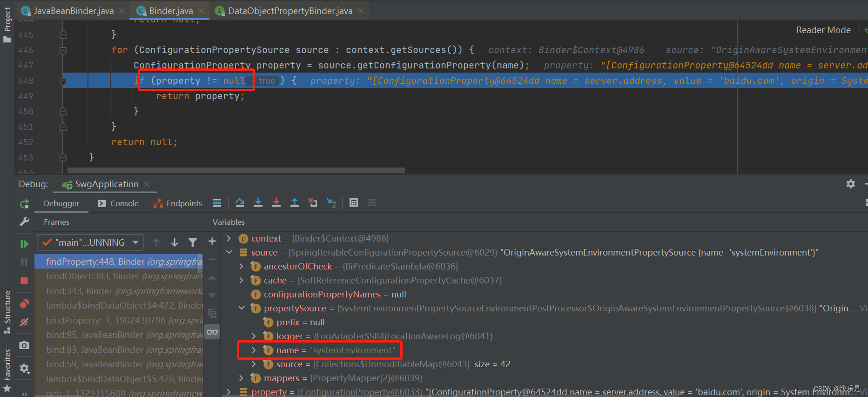This screenshot has height=397, width=868.
Task: Open Evaluate Expression calculator icon
Action: coord(354,202)
